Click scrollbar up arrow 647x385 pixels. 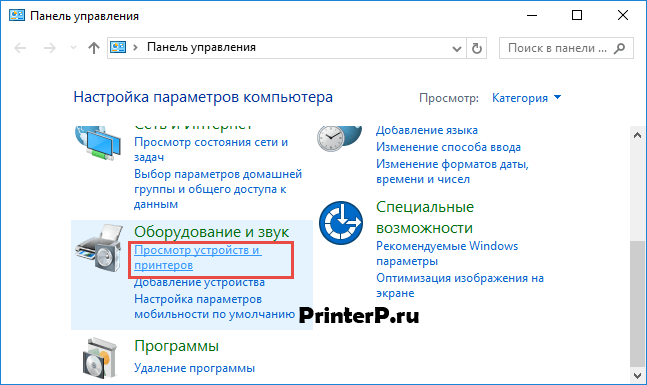pyautogui.click(x=638, y=135)
